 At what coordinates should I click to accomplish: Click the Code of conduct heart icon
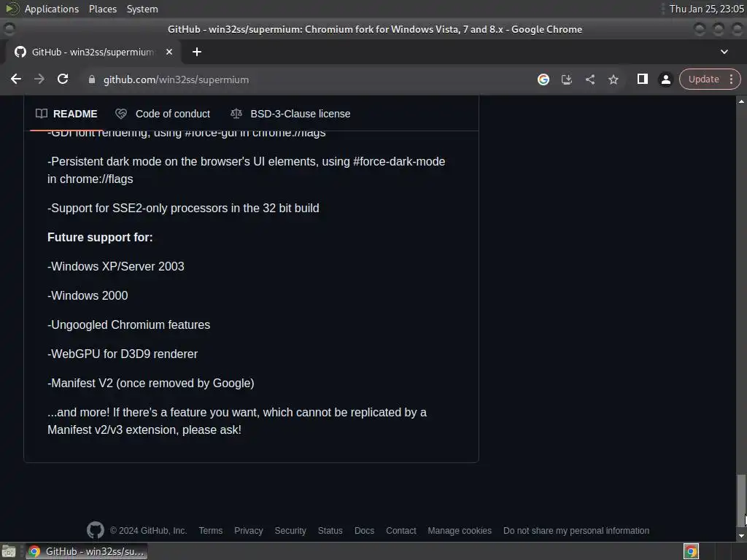(121, 113)
